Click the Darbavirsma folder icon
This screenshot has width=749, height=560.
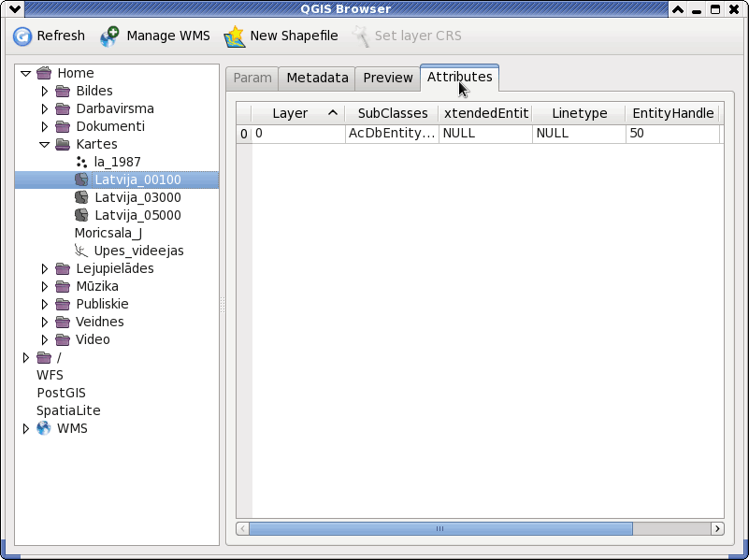click(x=63, y=108)
